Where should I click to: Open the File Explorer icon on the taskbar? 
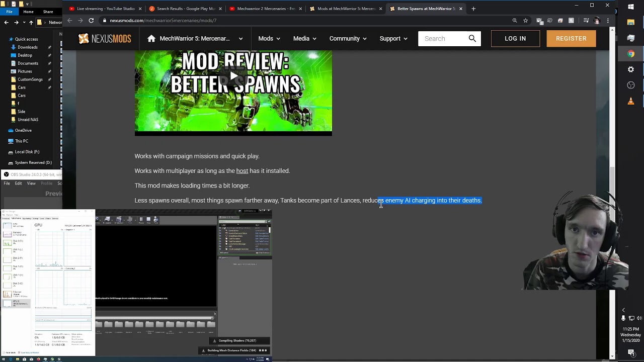[x=631, y=23]
